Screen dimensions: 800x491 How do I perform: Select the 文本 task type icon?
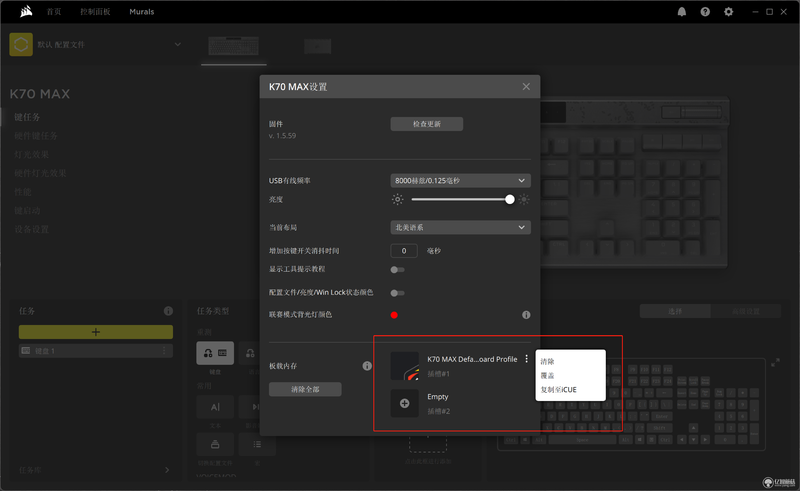(215, 407)
